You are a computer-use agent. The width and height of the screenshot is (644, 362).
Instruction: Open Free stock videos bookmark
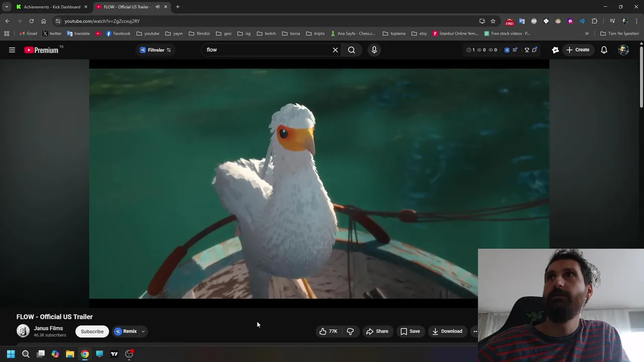click(507, 34)
